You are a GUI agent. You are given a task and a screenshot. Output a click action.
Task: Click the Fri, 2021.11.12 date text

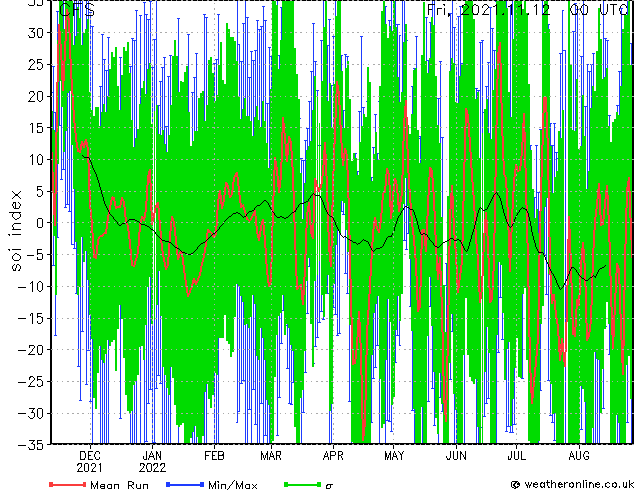click(x=488, y=9)
